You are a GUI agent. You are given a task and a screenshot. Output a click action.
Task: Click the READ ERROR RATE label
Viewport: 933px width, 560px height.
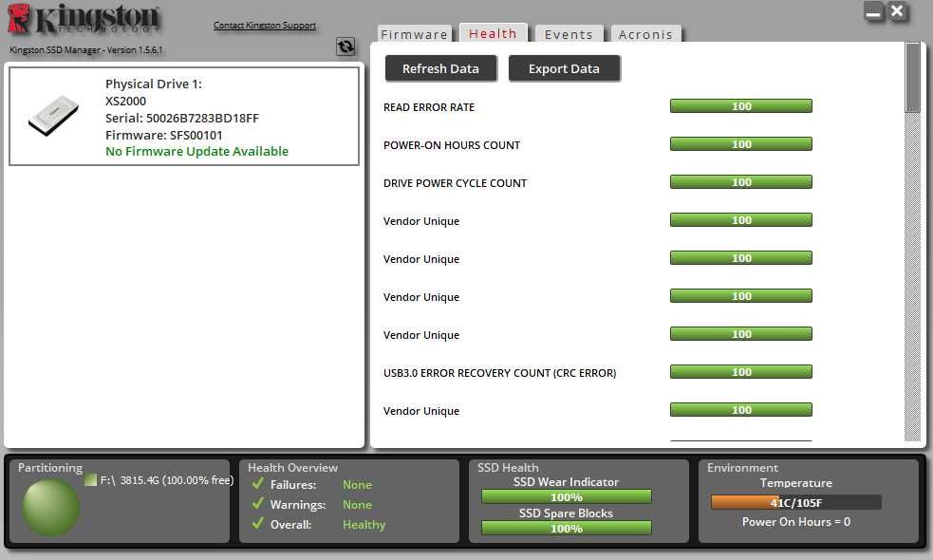(429, 107)
